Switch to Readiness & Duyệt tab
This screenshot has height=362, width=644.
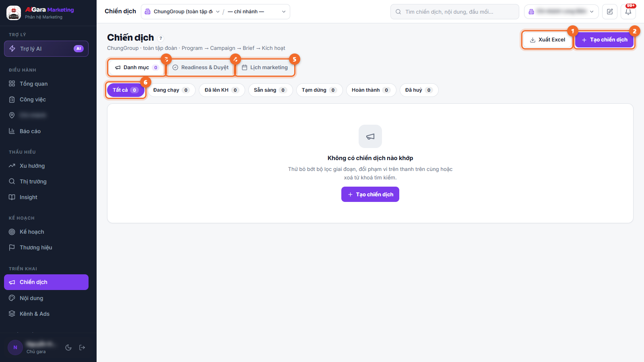coord(200,68)
